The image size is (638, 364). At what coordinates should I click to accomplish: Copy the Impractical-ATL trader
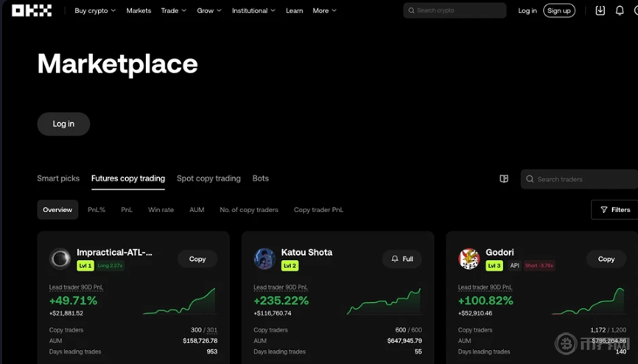pyautogui.click(x=197, y=259)
